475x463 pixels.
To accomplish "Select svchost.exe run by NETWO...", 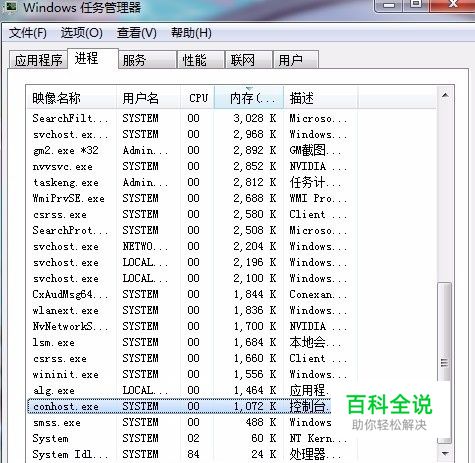I will point(232,246).
